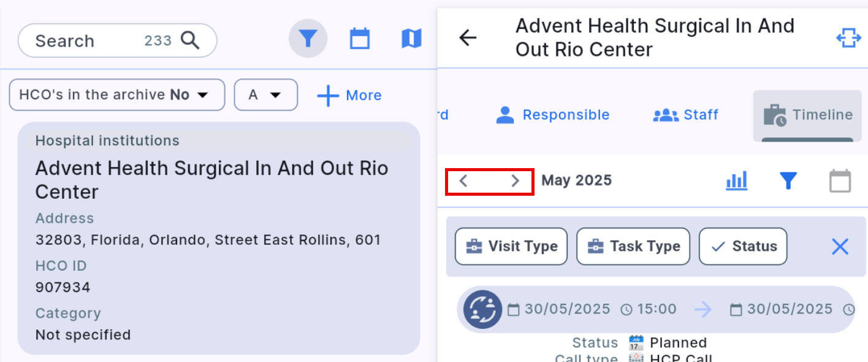Toggle the Status filter chip
The image size is (868, 362).
click(x=743, y=247)
